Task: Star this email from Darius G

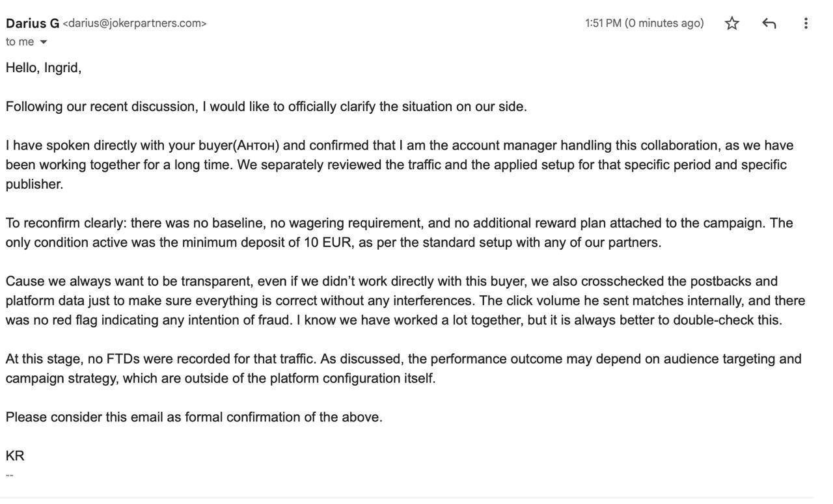Action: tap(732, 23)
